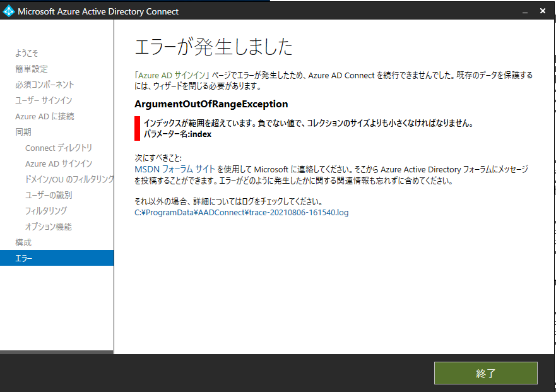Click the Azure AD Connect title bar icon

(8, 11)
